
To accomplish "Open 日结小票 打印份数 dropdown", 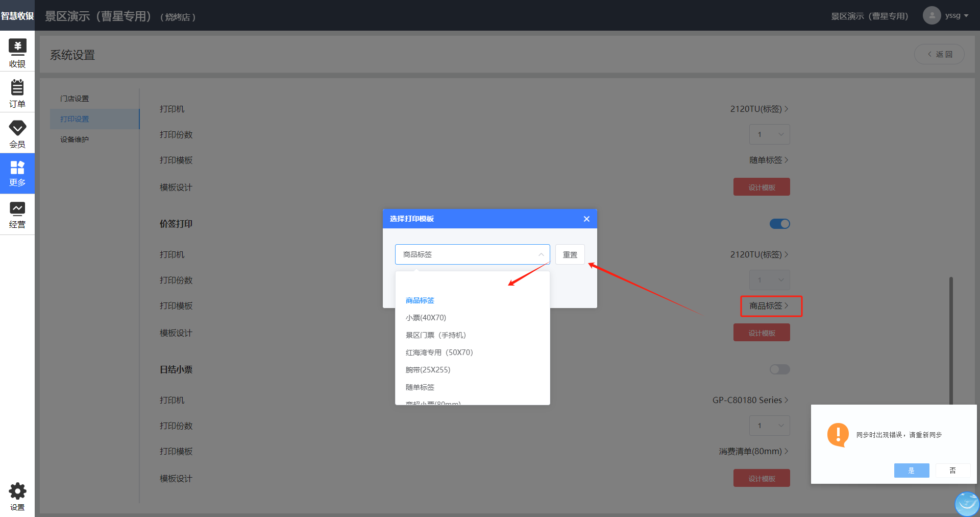I will click(x=769, y=426).
